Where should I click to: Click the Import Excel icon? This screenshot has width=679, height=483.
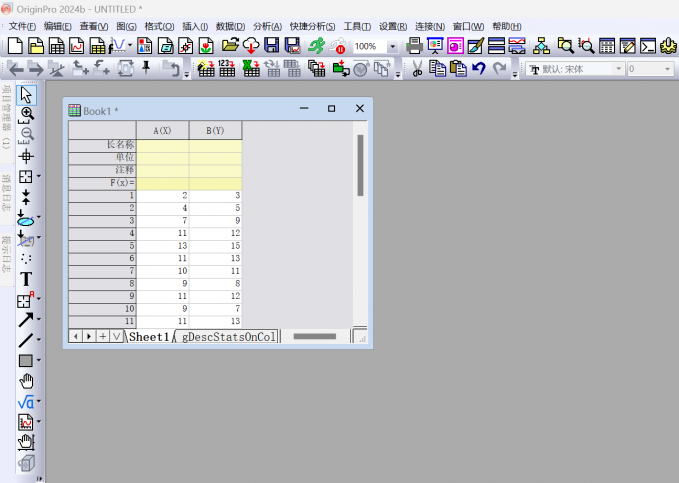(251, 68)
